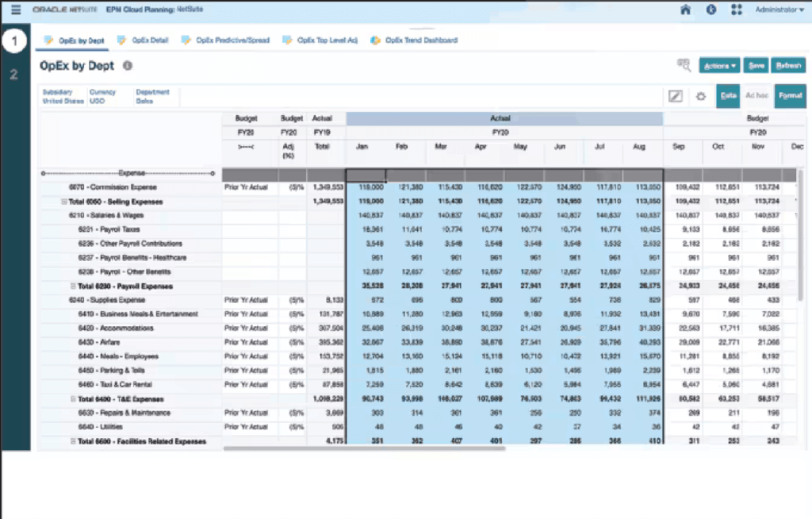This screenshot has height=519, width=812.
Task: Open the Actions dropdown menu
Action: point(720,66)
